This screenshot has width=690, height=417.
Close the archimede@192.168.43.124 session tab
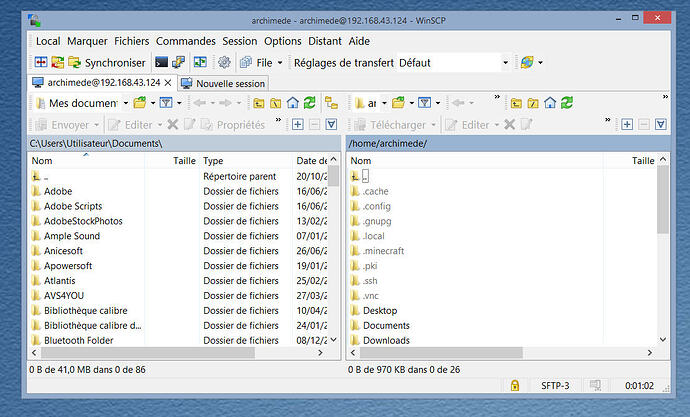(168, 83)
